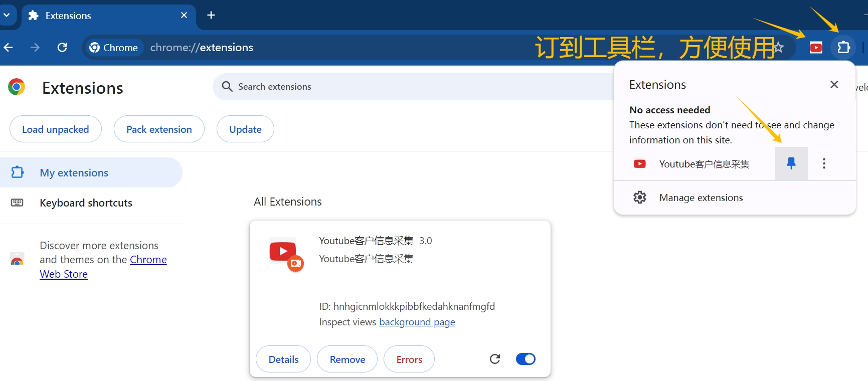Open the Chrome Web Store link
The width and height of the screenshot is (868, 381).
pyautogui.click(x=103, y=267)
